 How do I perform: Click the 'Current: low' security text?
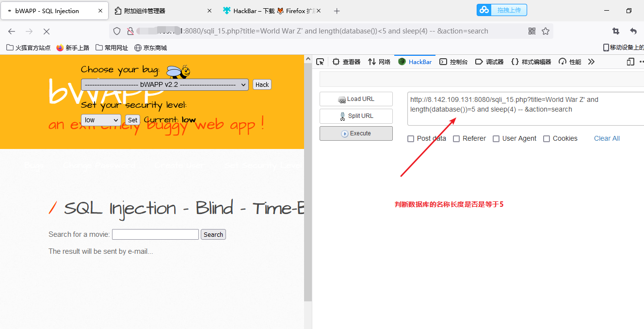point(170,119)
